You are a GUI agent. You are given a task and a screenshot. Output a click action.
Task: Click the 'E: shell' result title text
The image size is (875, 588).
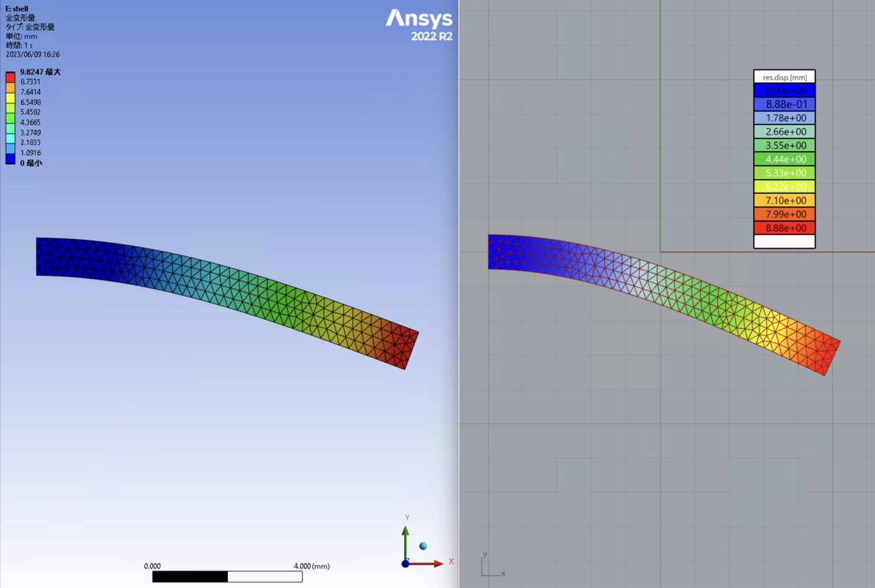point(17,9)
